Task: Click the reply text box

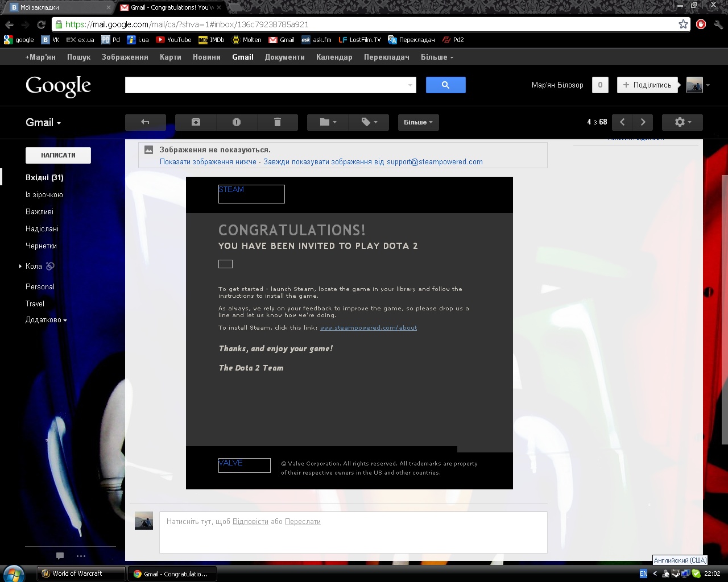Action: tap(353, 533)
